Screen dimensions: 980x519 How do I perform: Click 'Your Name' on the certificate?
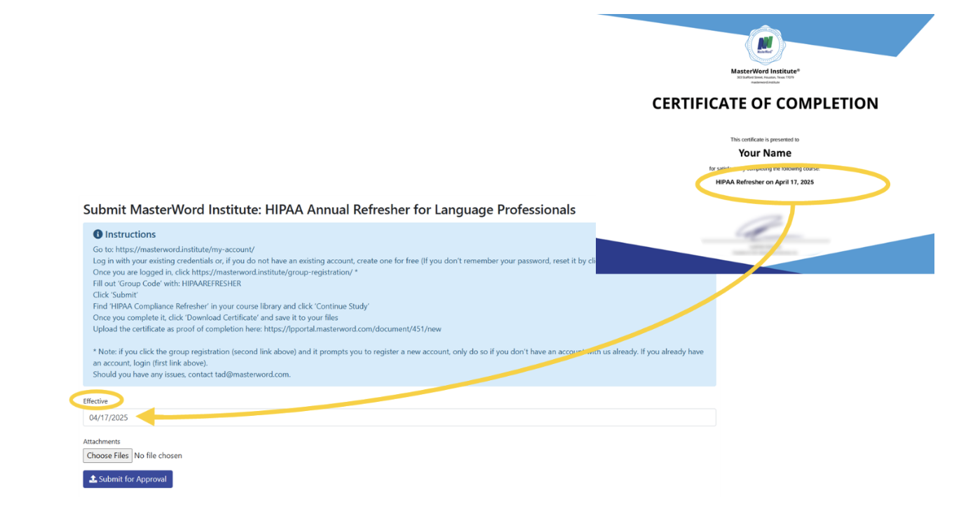[765, 153]
